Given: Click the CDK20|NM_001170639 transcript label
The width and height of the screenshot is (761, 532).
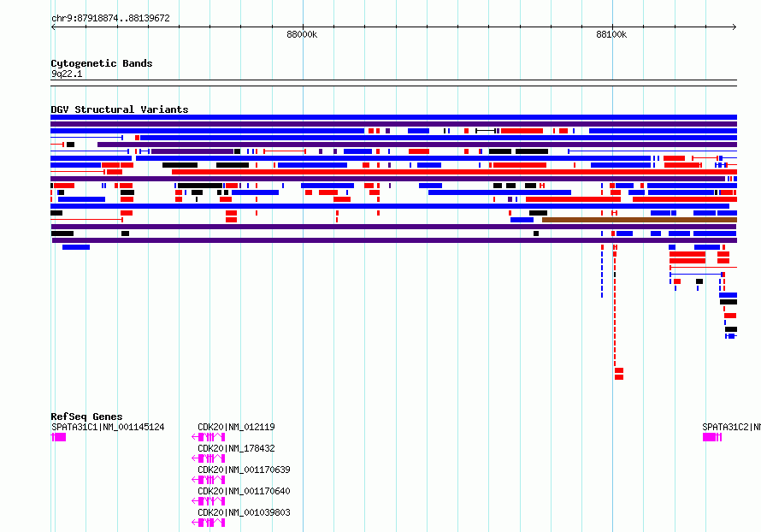Looking at the screenshot, I should (x=245, y=470).
